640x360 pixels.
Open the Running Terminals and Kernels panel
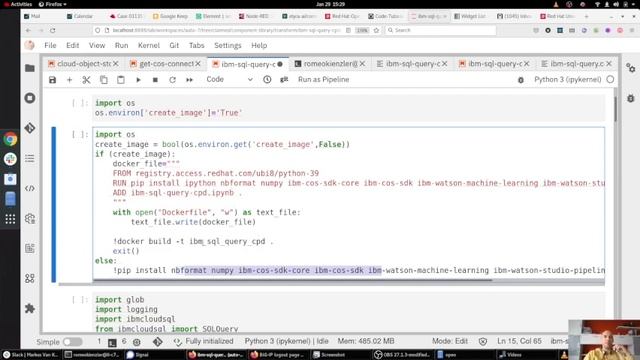[x=30, y=98]
